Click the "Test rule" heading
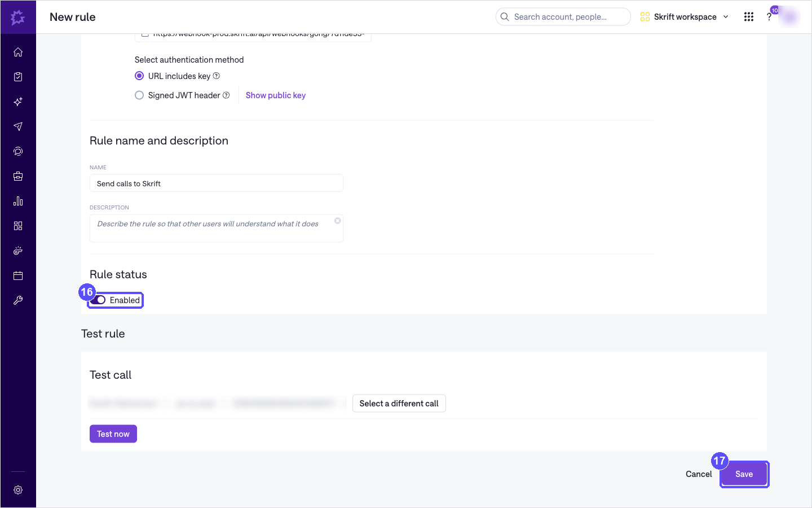Viewport: 812px width, 508px height. pyautogui.click(x=103, y=334)
